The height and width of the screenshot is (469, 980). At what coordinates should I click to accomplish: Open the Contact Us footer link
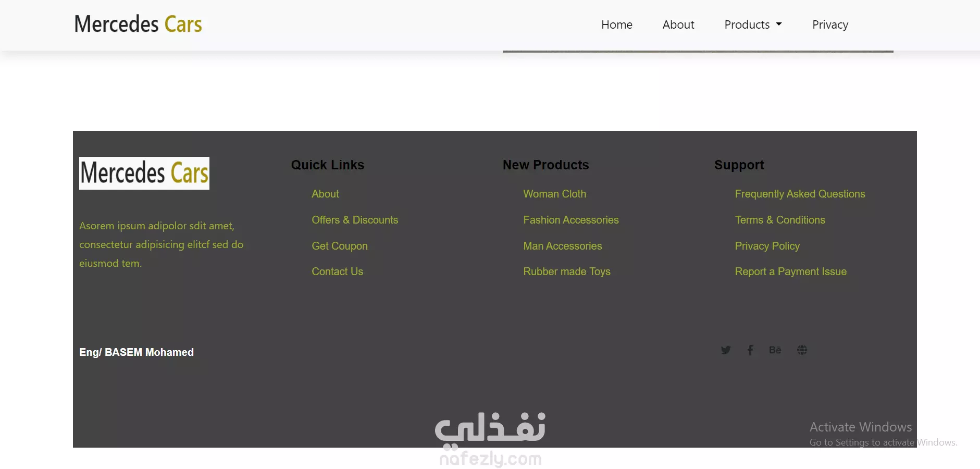tap(337, 271)
